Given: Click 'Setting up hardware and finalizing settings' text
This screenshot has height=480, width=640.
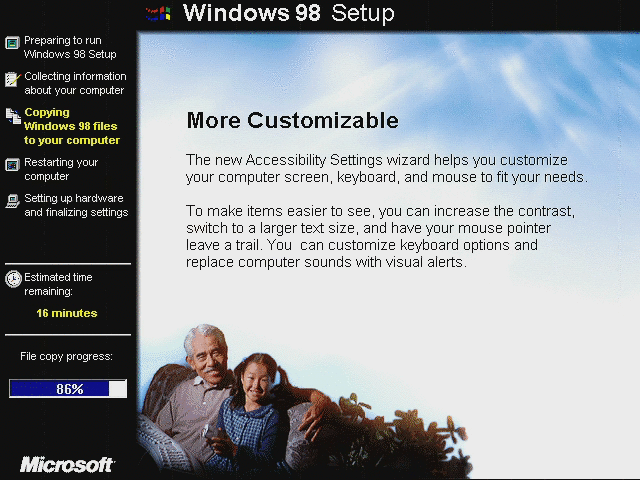Looking at the screenshot, I should tap(76, 205).
